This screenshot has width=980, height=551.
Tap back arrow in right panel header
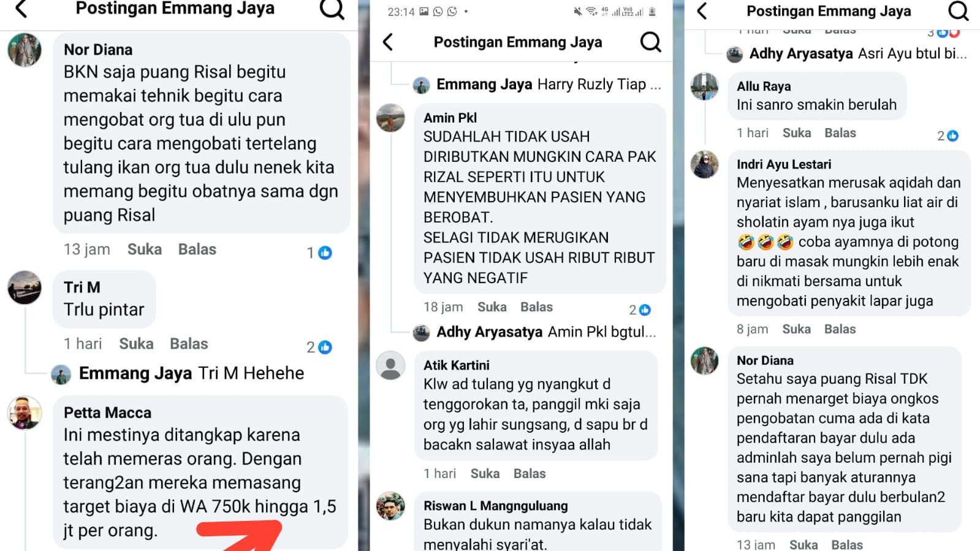pyautogui.click(x=702, y=10)
